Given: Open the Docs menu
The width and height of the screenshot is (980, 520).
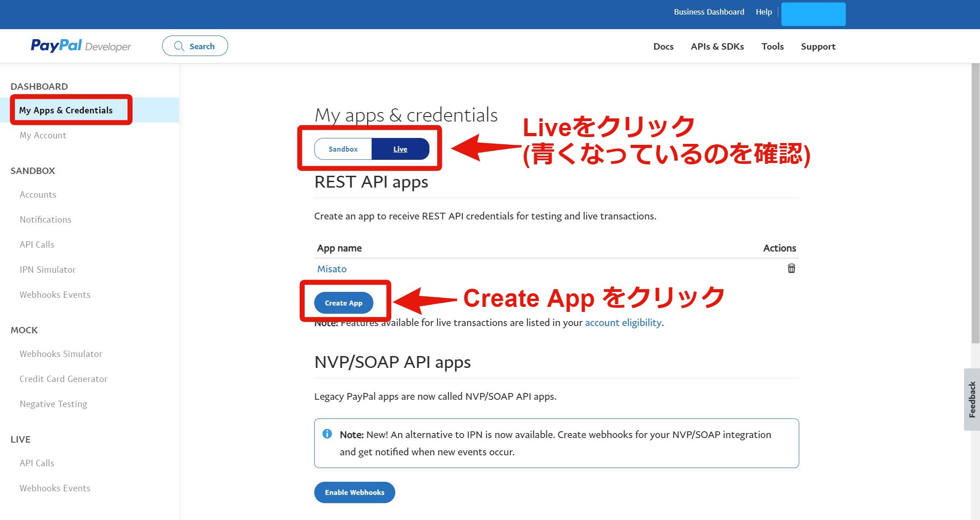Looking at the screenshot, I should tap(663, 46).
